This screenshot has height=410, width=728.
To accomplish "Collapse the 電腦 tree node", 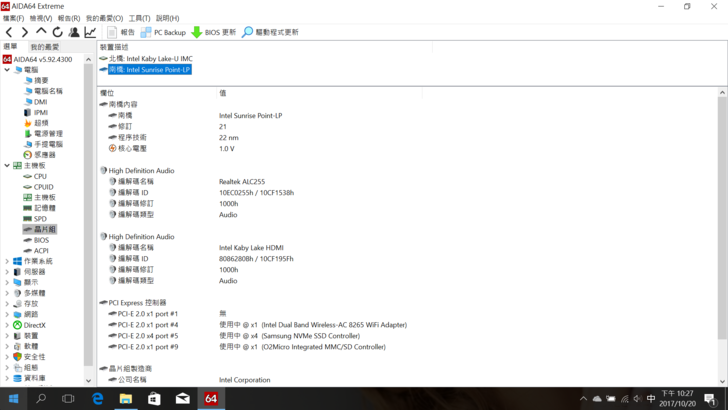I will [7, 70].
